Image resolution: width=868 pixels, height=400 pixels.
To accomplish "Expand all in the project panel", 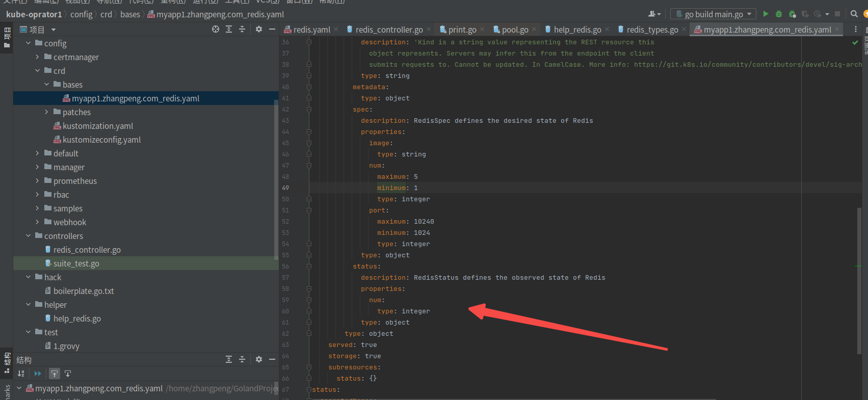I will click(x=229, y=30).
